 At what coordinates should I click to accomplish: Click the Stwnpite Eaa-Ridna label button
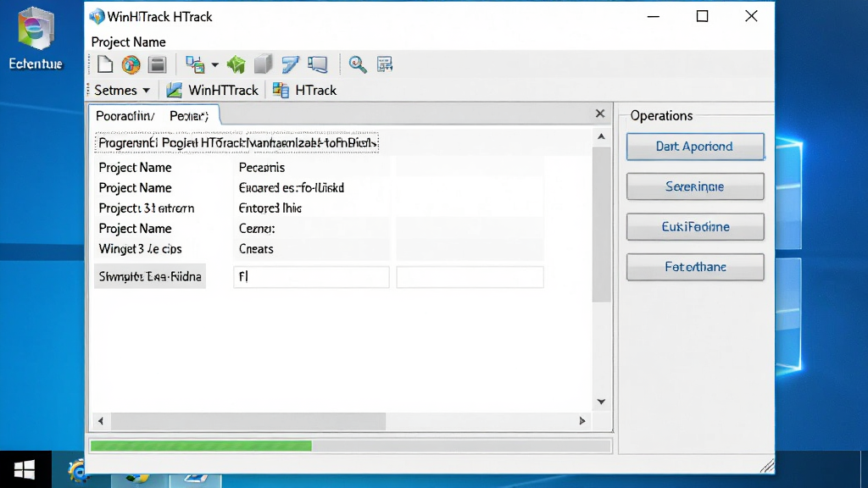(150, 276)
